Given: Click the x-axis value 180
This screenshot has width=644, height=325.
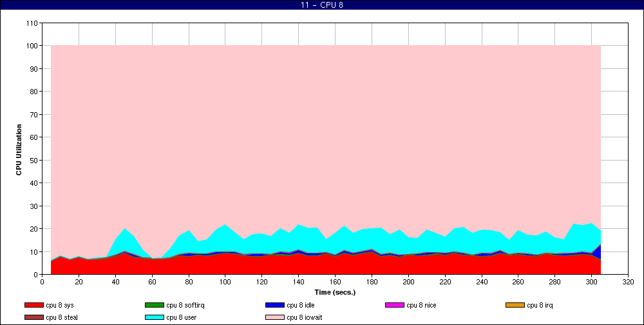Looking at the screenshot, I should 372,282.
